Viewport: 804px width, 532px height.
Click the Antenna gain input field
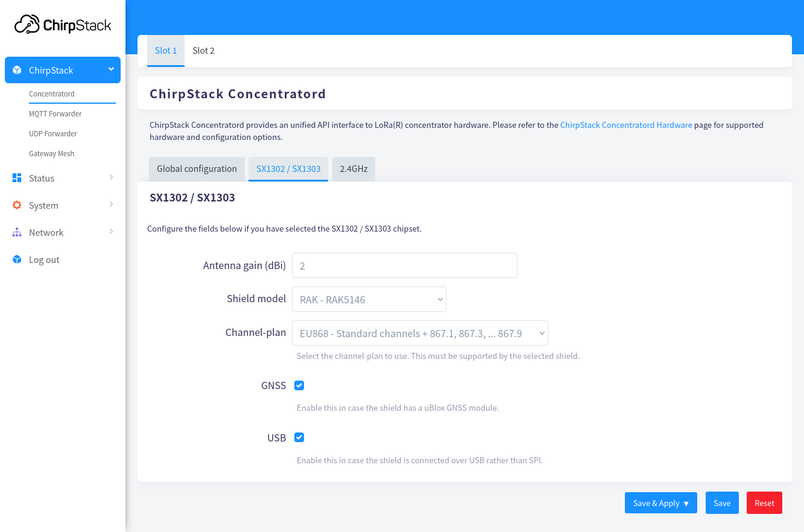pyautogui.click(x=404, y=265)
